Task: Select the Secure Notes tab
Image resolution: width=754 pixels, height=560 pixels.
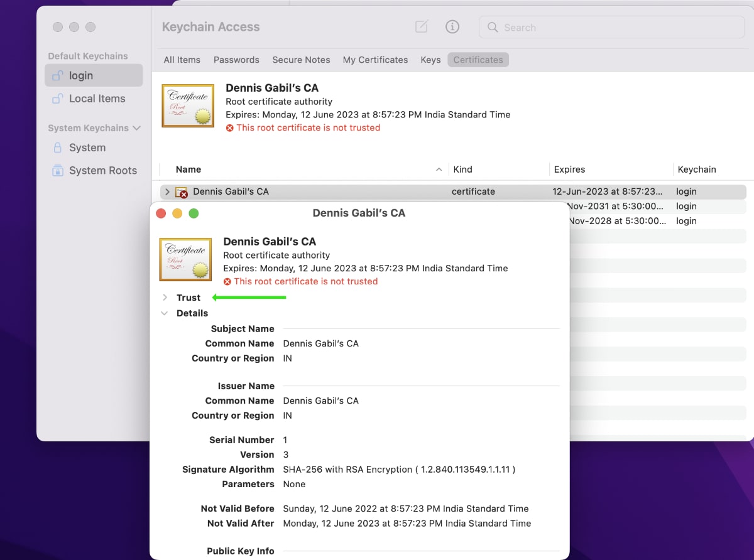Action: point(301,60)
